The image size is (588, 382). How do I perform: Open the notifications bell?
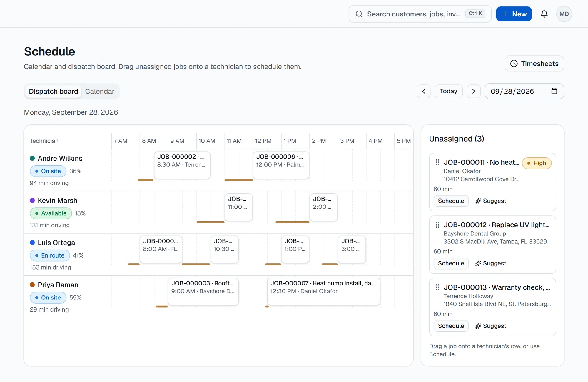(x=544, y=14)
